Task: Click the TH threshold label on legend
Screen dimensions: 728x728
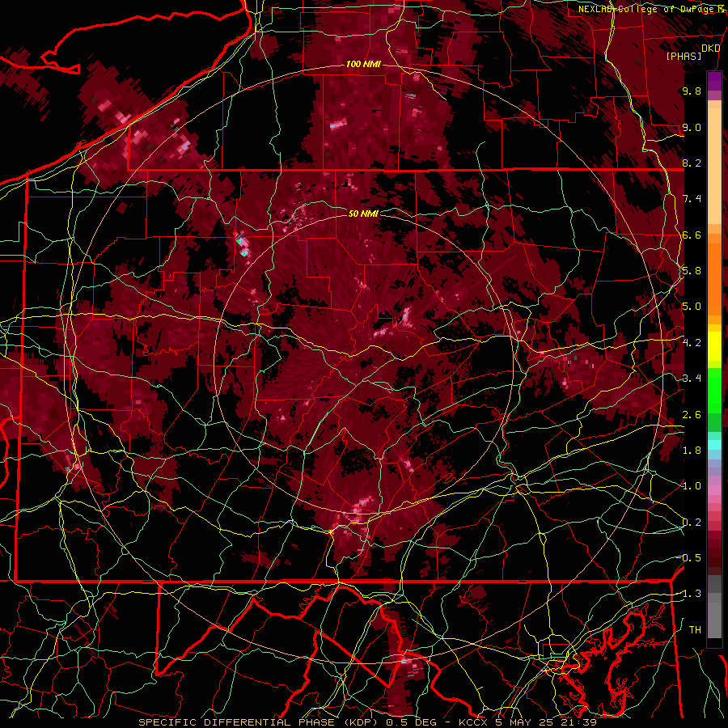Action: pyautogui.click(x=695, y=630)
